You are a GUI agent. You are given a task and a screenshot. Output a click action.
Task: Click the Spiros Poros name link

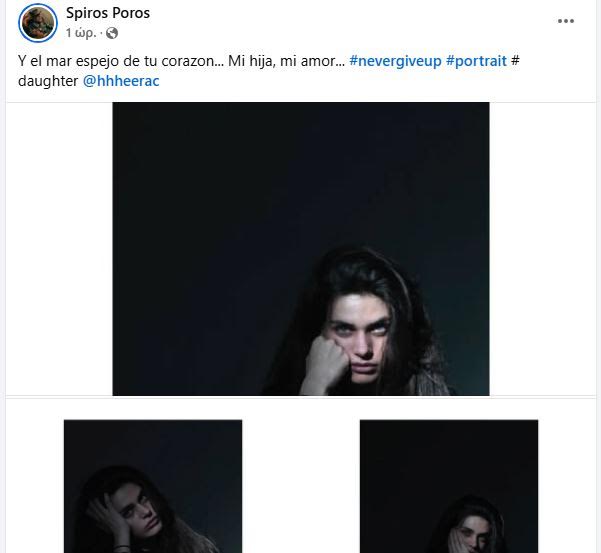pyautogui.click(x=108, y=13)
